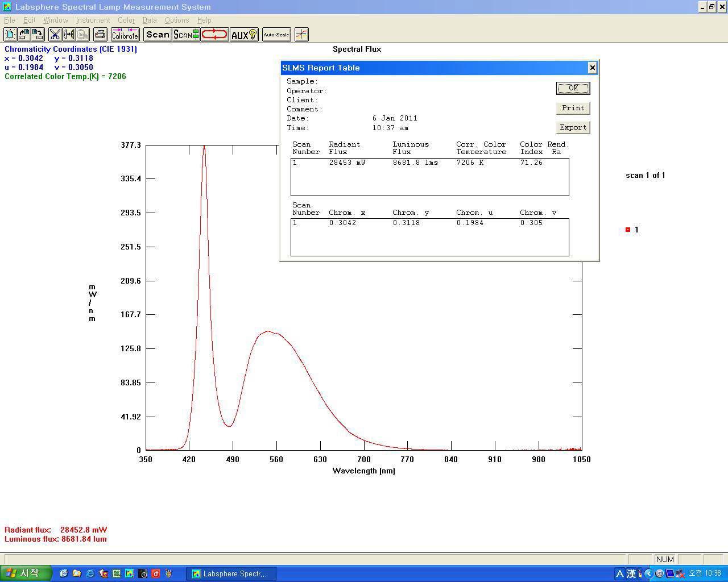Open the Data menu
Image resolution: width=728 pixels, height=582 pixels.
(x=150, y=20)
